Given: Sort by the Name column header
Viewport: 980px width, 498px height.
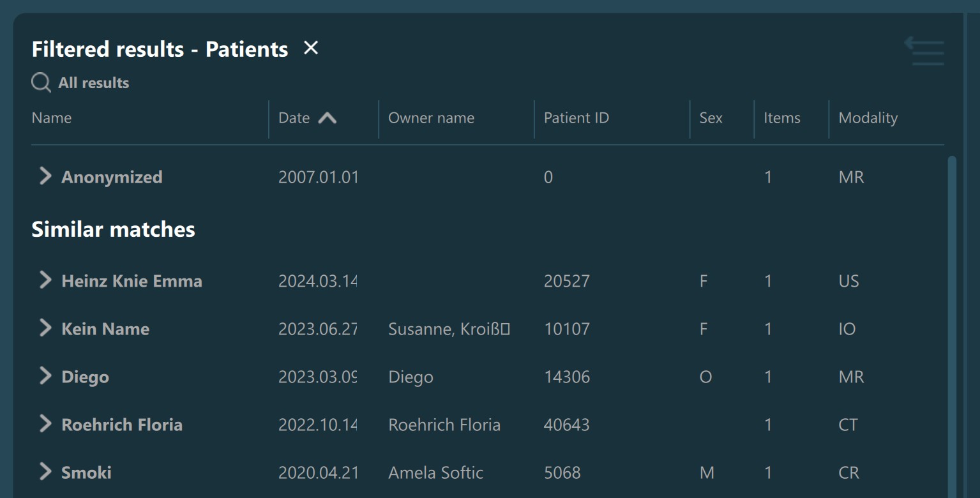Looking at the screenshot, I should (x=52, y=118).
